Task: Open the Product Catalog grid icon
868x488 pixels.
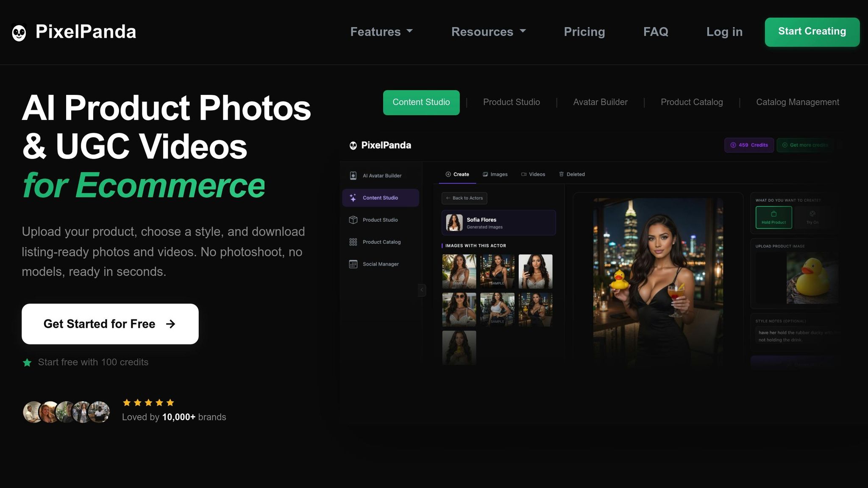Action: click(353, 242)
